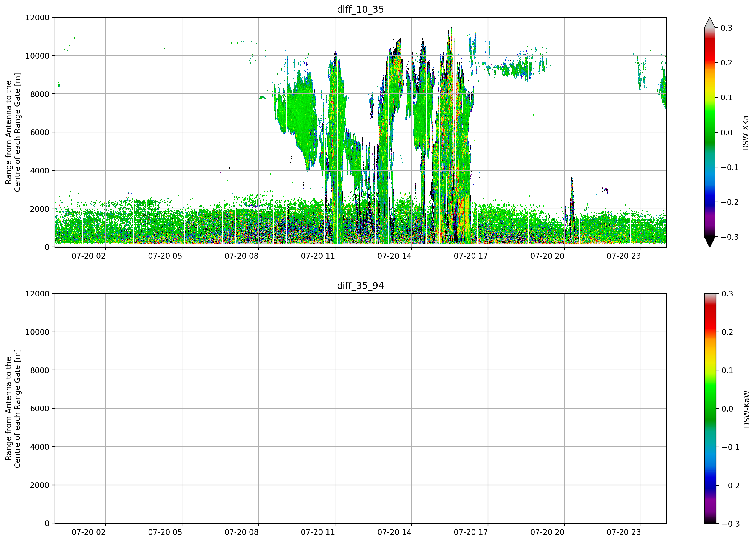The image size is (756, 542).
Task: Pick "07-20 17" time tick under diff_10_35 plot
Action: [x=471, y=256]
